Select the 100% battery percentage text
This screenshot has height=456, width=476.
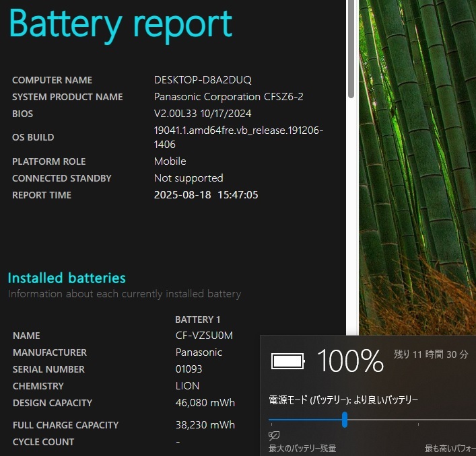[350, 360]
